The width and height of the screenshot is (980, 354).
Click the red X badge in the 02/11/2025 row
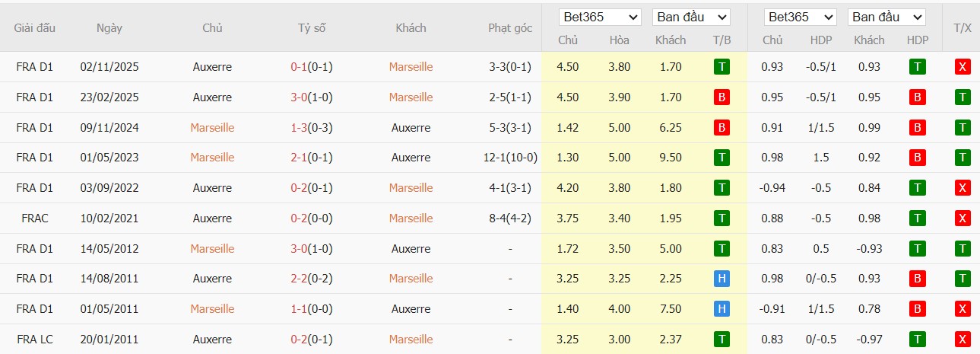pyautogui.click(x=963, y=67)
